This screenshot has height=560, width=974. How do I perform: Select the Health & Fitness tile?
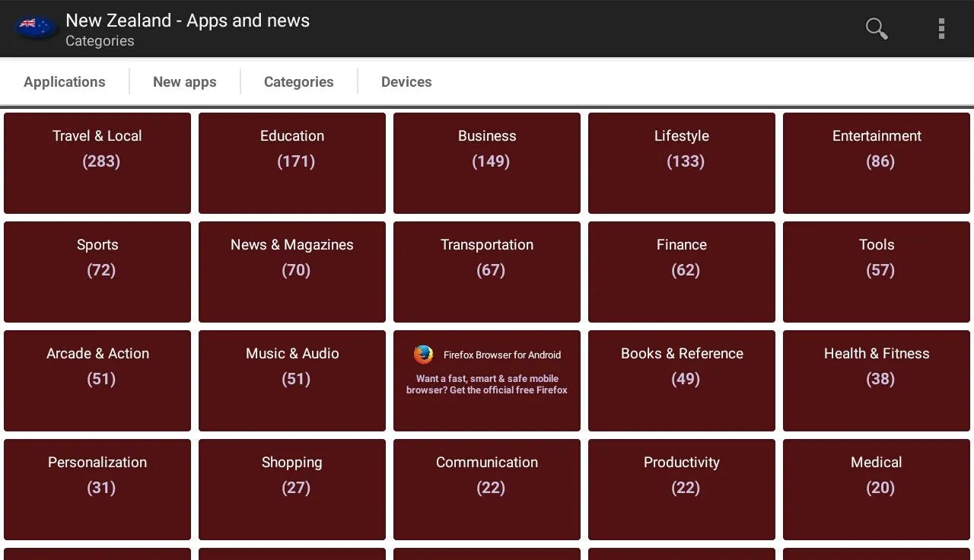pyautogui.click(x=877, y=380)
